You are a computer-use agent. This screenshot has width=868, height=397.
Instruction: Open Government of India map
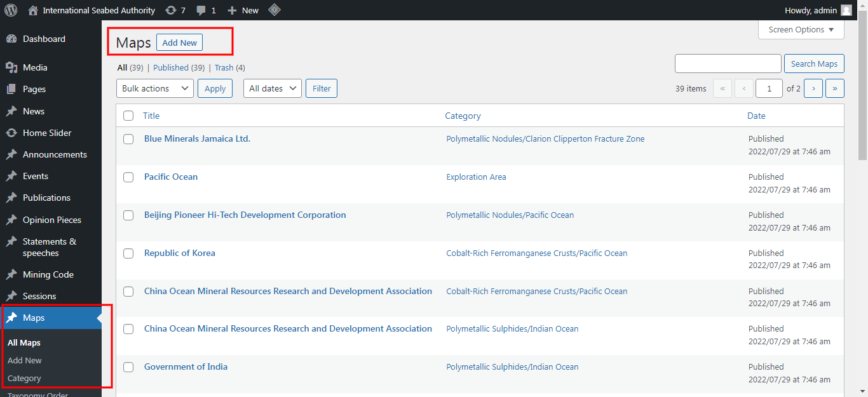click(x=186, y=367)
